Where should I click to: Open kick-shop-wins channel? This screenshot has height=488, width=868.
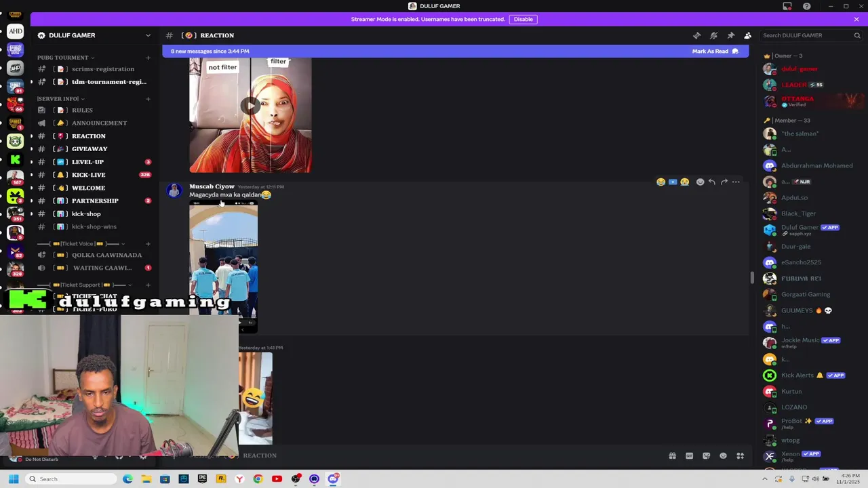click(94, 226)
